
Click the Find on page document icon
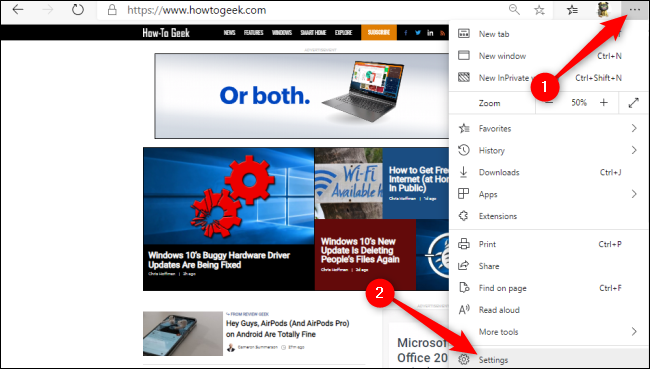click(x=464, y=287)
